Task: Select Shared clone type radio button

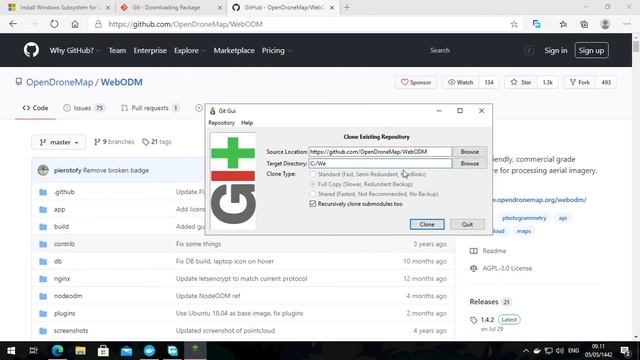Action: [313, 194]
